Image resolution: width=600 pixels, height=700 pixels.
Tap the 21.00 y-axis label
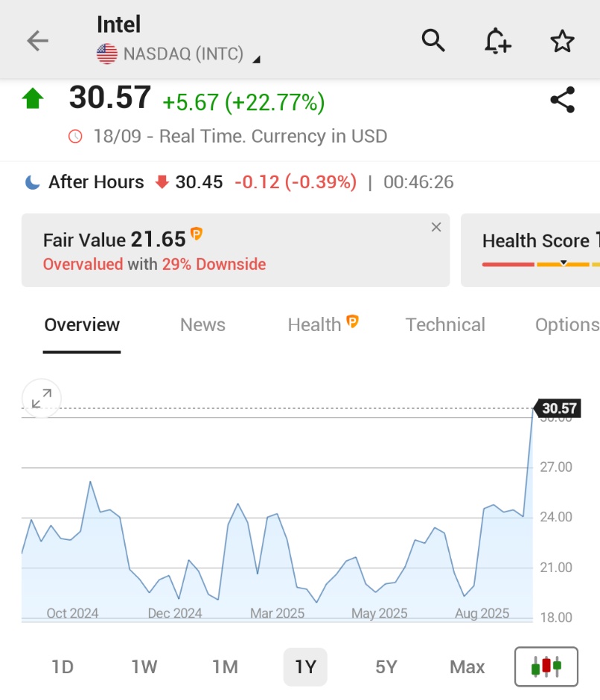tap(556, 568)
